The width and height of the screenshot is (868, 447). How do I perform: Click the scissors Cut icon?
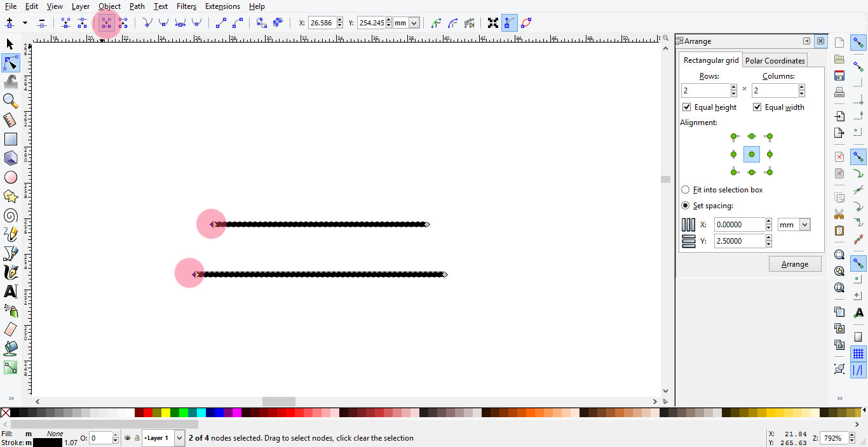coord(839,214)
